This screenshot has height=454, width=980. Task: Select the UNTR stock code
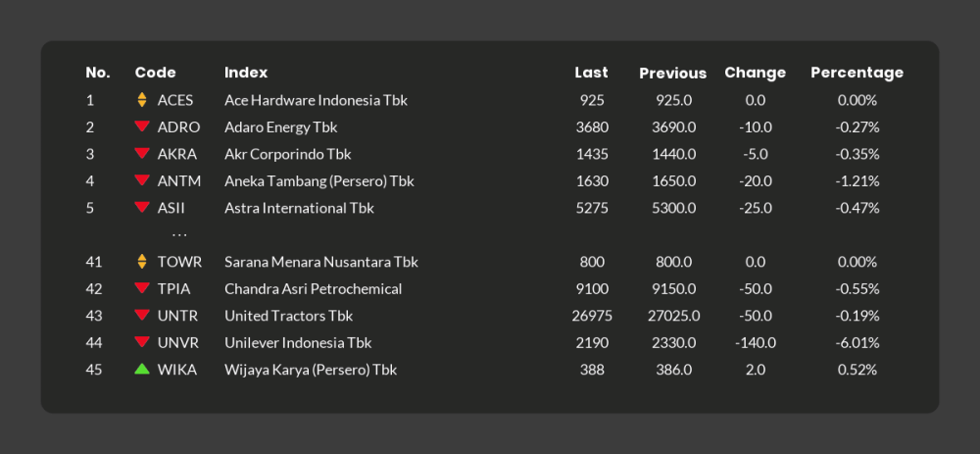click(x=177, y=316)
